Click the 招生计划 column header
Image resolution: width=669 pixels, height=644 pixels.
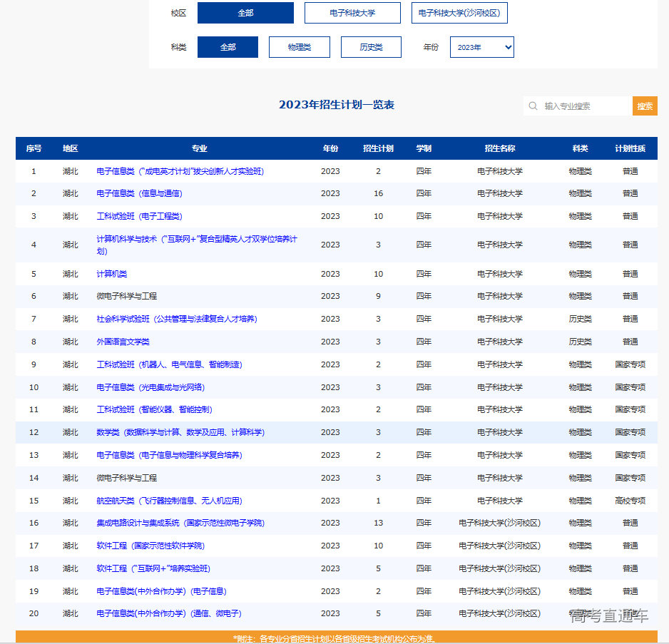tap(378, 148)
